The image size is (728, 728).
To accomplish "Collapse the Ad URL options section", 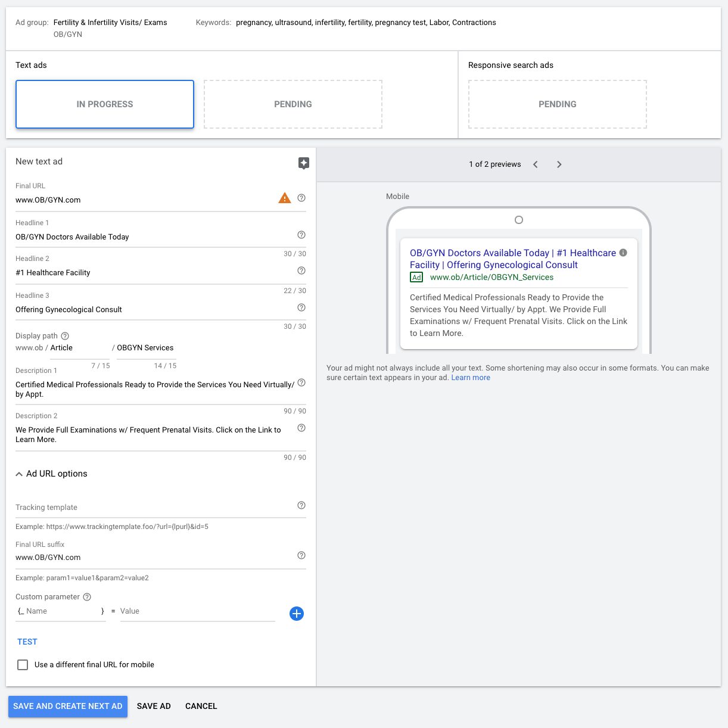I will point(19,474).
